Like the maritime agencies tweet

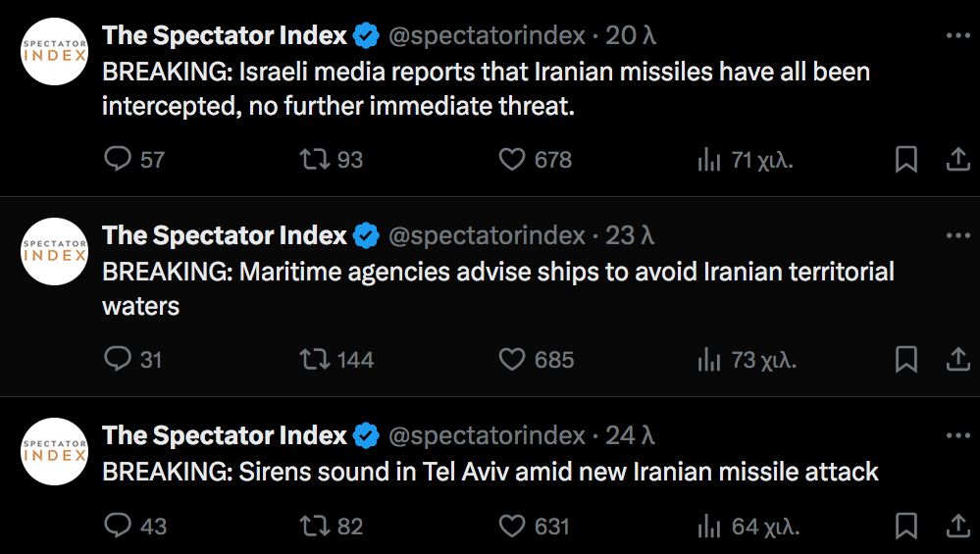click(512, 359)
